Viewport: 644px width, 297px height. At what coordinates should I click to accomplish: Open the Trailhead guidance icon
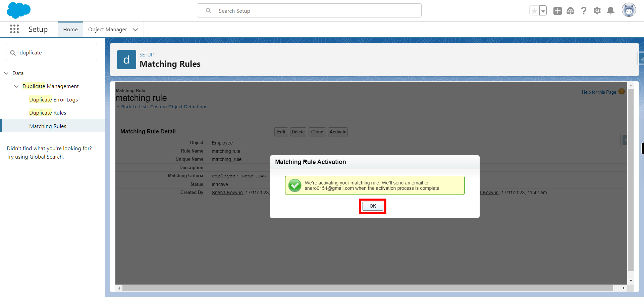(571, 11)
